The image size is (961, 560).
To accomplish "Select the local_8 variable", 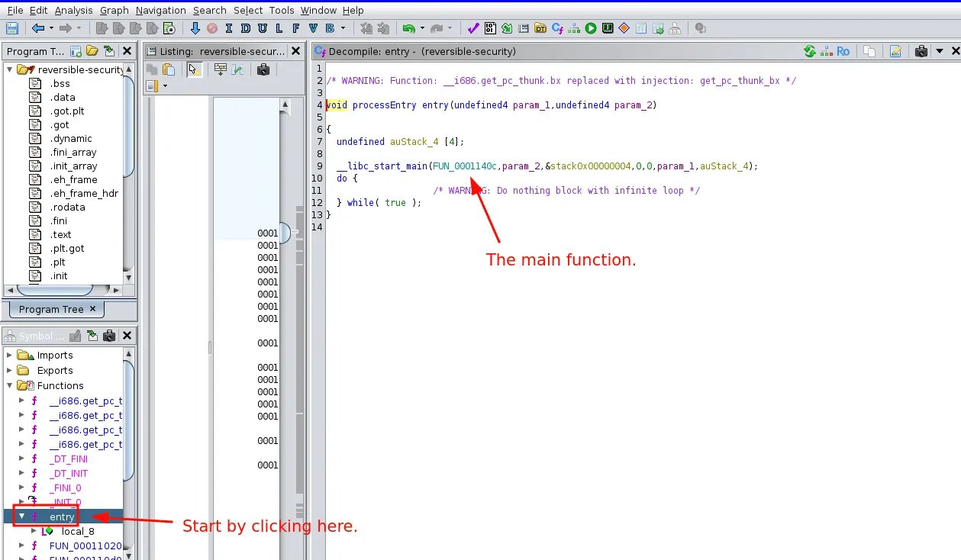I will 78,531.
